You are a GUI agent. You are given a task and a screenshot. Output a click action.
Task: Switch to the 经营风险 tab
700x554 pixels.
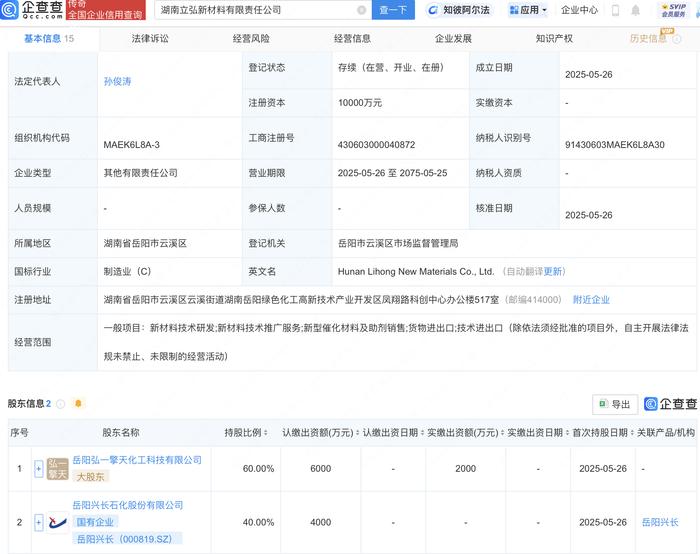[x=251, y=38]
